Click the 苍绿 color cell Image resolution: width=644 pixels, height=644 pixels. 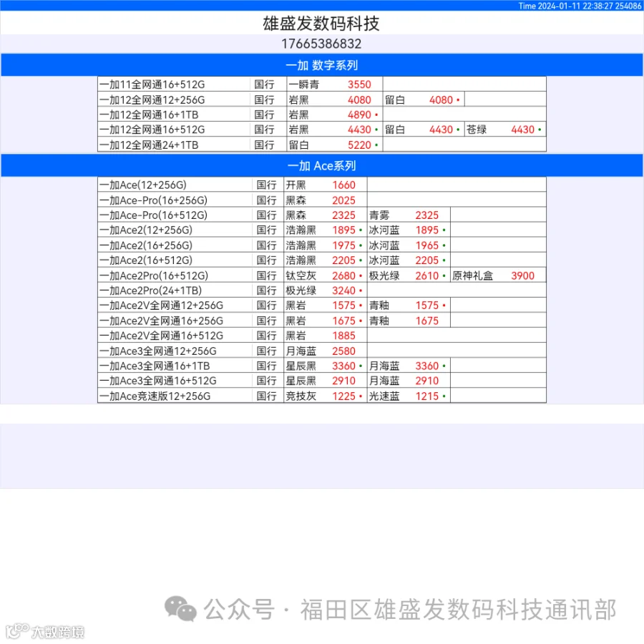tap(477, 130)
